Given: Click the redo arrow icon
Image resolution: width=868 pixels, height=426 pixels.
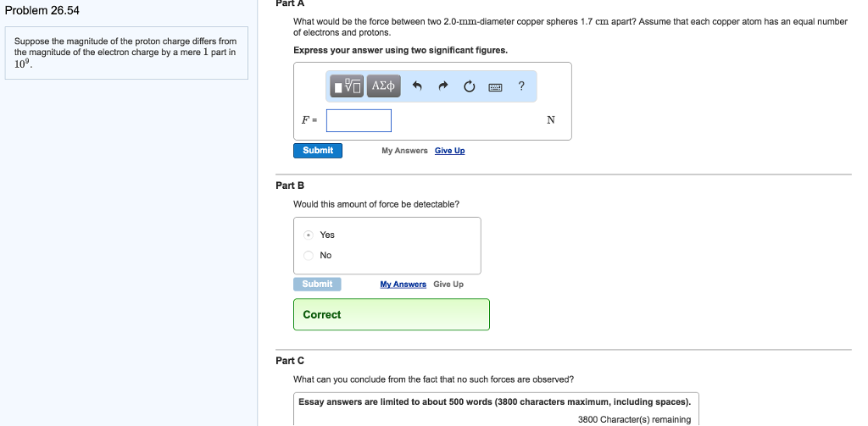Looking at the screenshot, I should tap(442, 86).
